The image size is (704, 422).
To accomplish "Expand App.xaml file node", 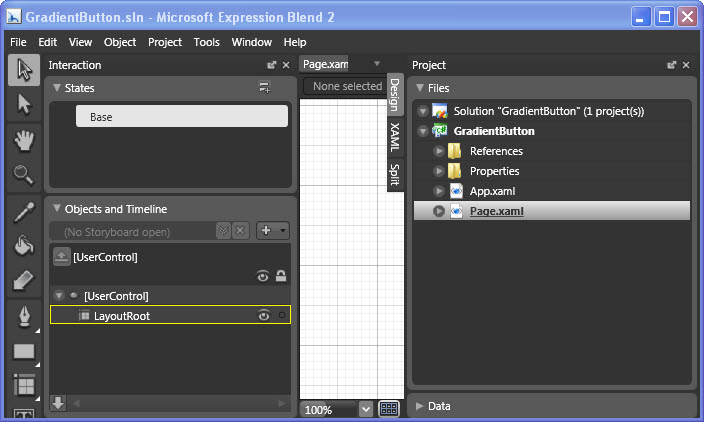I will (439, 191).
